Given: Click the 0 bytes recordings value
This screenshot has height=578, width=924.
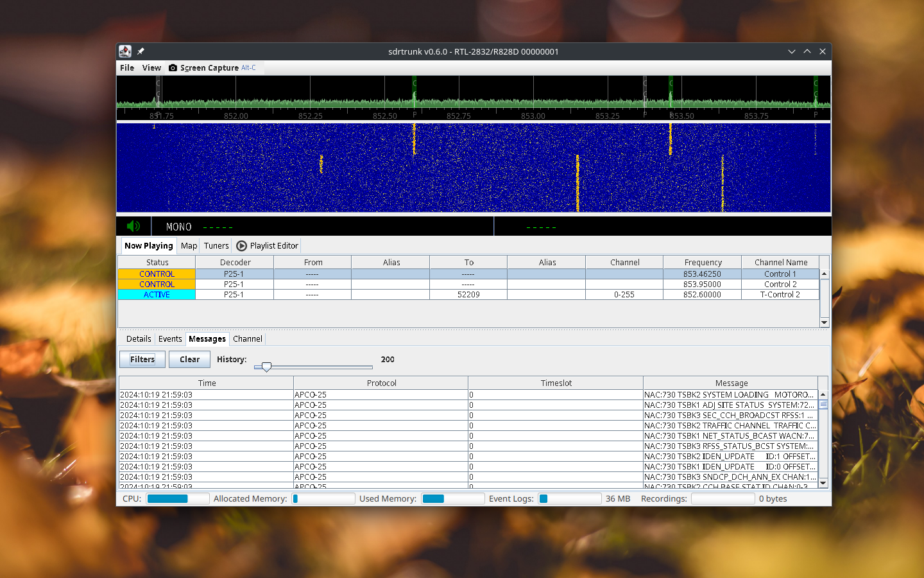Looking at the screenshot, I should 773,498.
